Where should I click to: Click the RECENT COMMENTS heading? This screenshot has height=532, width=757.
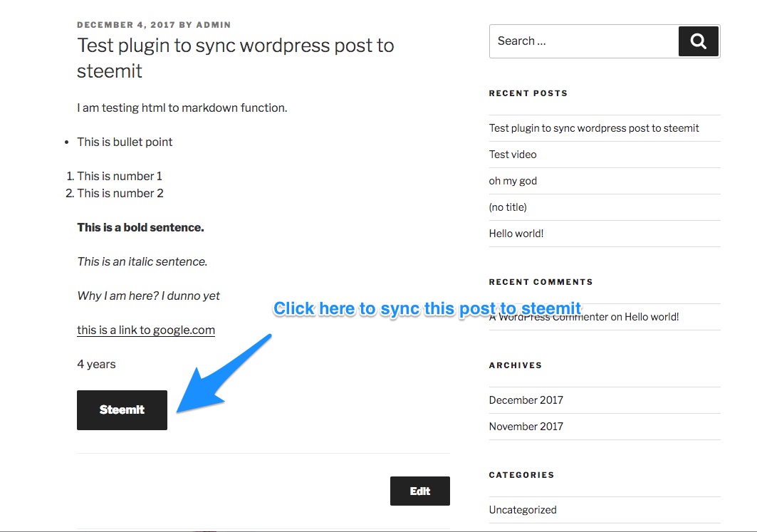541,282
